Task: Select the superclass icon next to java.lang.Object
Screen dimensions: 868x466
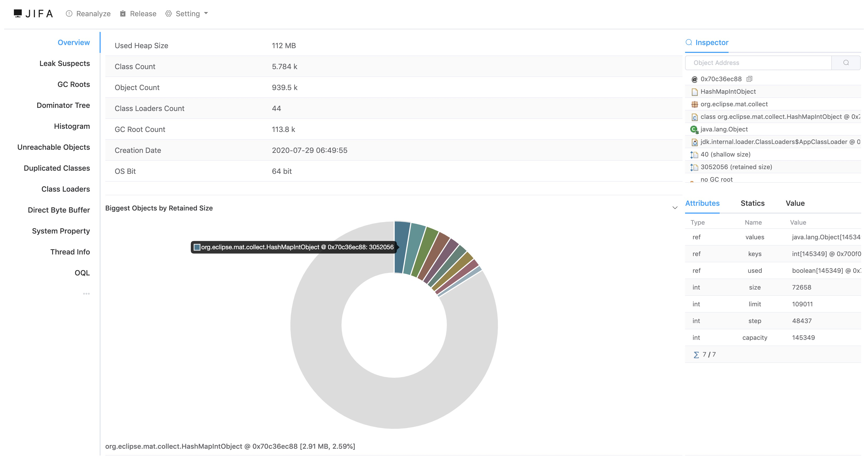Action: click(694, 129)
